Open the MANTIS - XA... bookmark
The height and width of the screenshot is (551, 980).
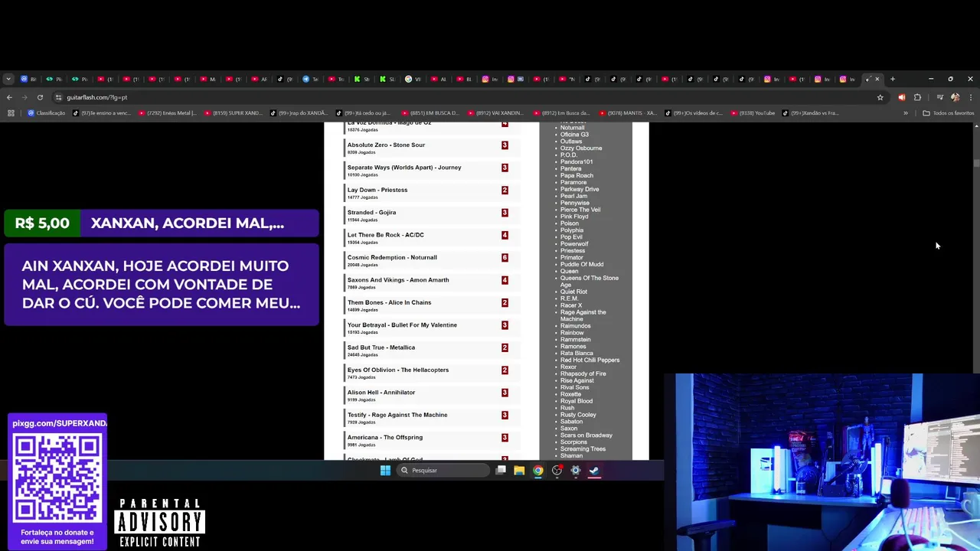627,113
